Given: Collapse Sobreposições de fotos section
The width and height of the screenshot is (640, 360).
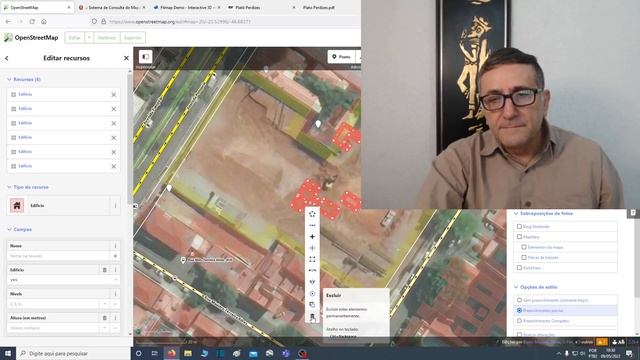Looking at the screenshot, I should (543, 213).
